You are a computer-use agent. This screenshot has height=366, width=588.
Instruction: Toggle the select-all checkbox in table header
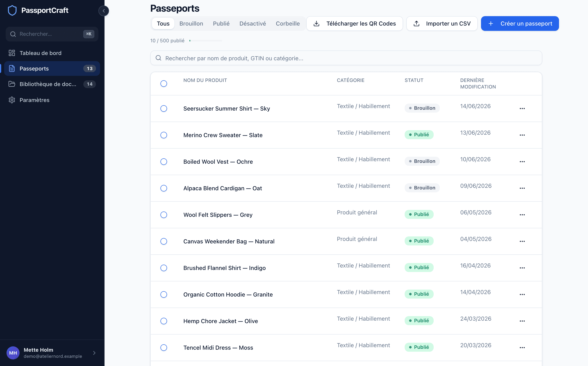coord(164,84)
